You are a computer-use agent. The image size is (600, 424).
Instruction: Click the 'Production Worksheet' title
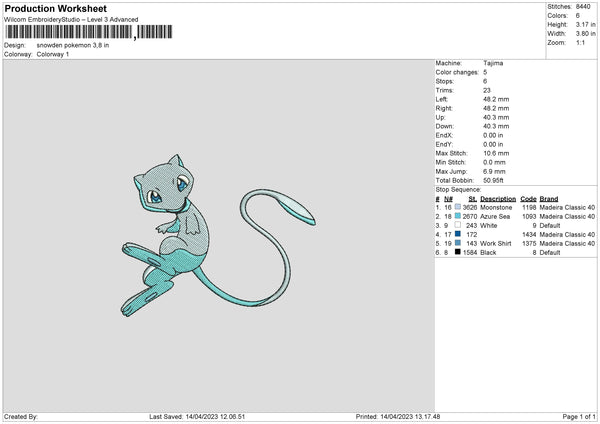tap(55, 8)
